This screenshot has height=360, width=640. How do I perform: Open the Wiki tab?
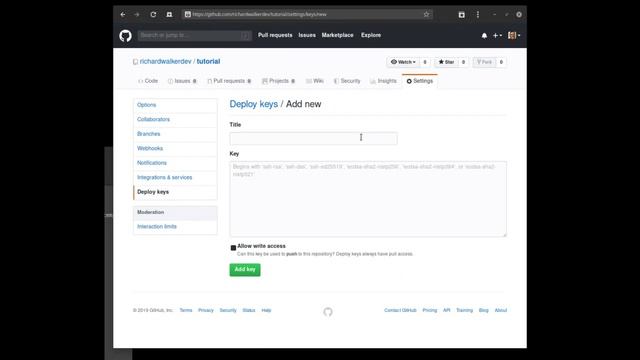point(315,81)
